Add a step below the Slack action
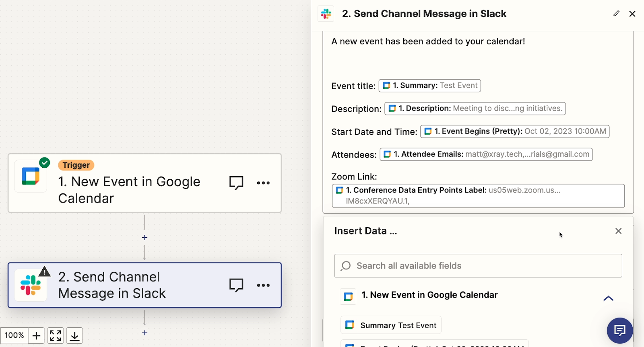The width and height of the screenshot is (644, 347). coord(144,333)
